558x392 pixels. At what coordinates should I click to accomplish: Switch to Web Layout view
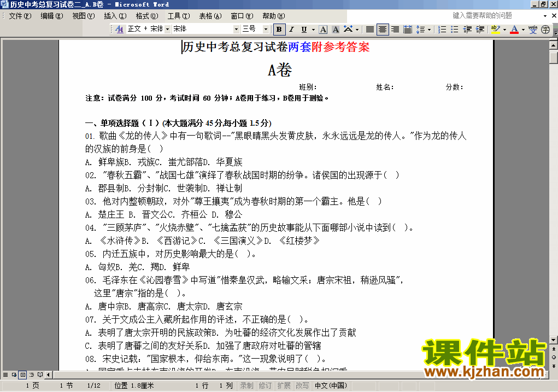click(x=14, y=375)
